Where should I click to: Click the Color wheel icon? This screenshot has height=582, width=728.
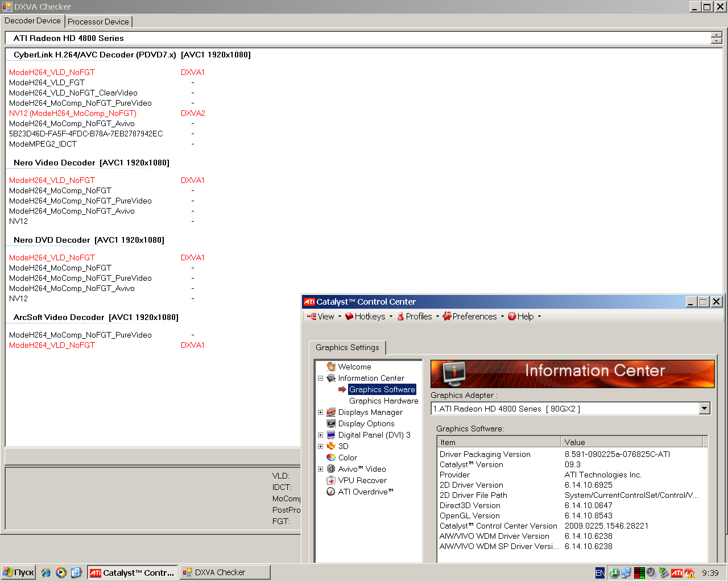[x=331, y=458]
